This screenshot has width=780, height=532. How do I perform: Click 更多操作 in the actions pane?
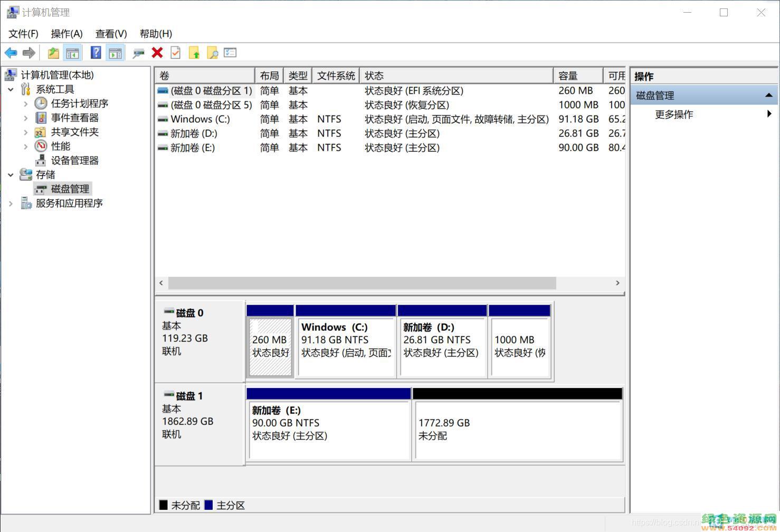click(674, 114)
